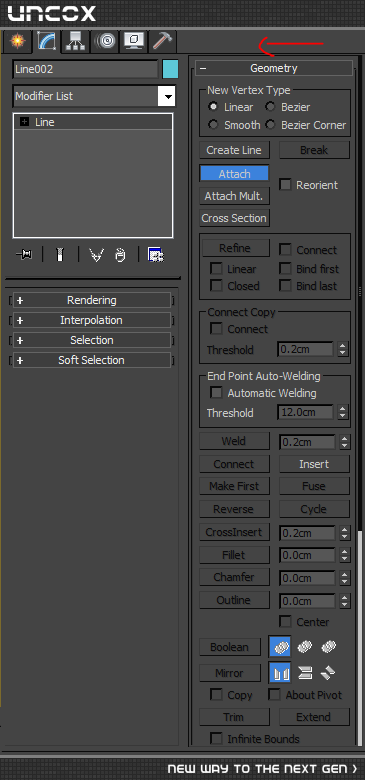Click the Chamfer button
Screen dimensions: 365x780
click(235, 577)
